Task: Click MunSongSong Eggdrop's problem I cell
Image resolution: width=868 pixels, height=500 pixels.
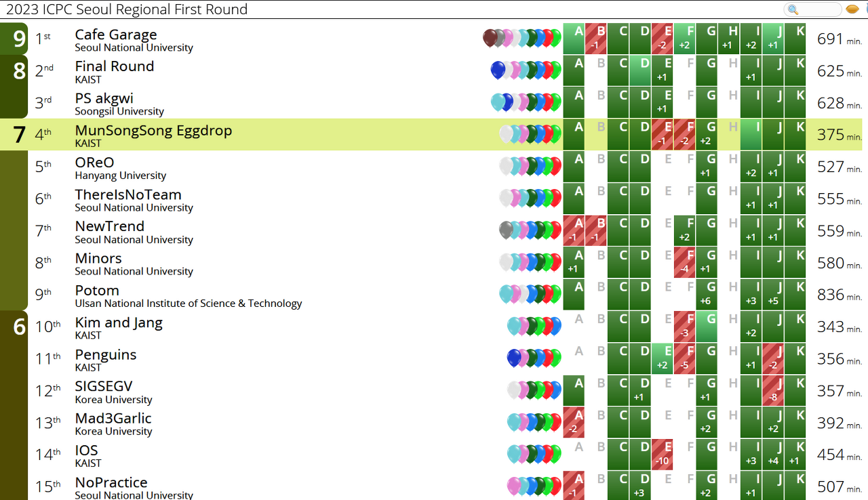Action: [751, 135]
